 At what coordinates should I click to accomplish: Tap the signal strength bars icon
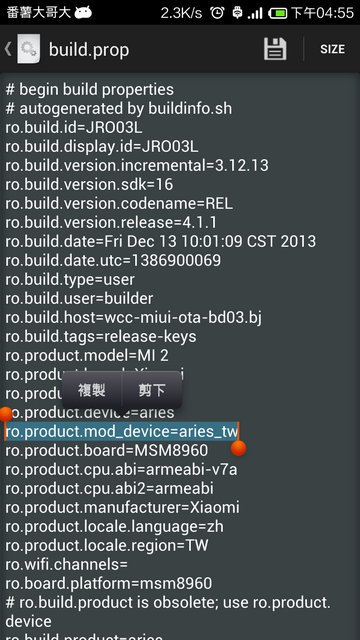tap(255, 13)
